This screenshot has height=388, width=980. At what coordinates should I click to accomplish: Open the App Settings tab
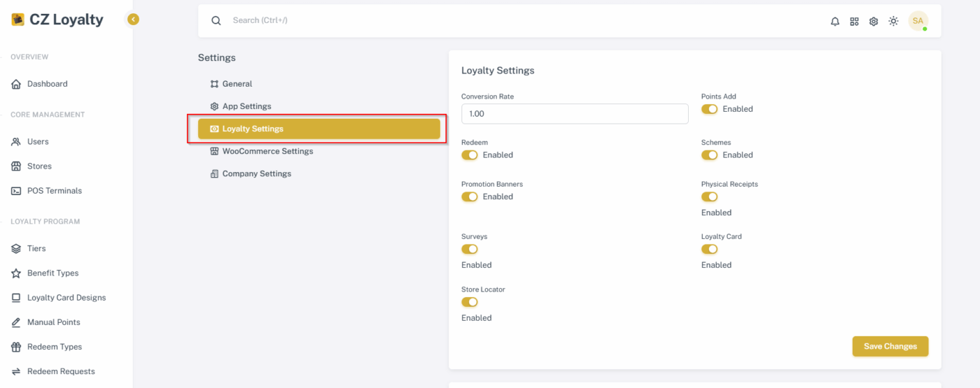pos(318,106)
